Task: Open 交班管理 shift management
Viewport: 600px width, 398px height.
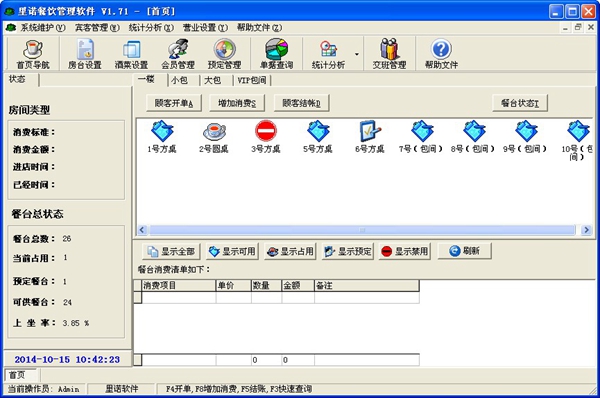Action: click(x=389, y=54)
